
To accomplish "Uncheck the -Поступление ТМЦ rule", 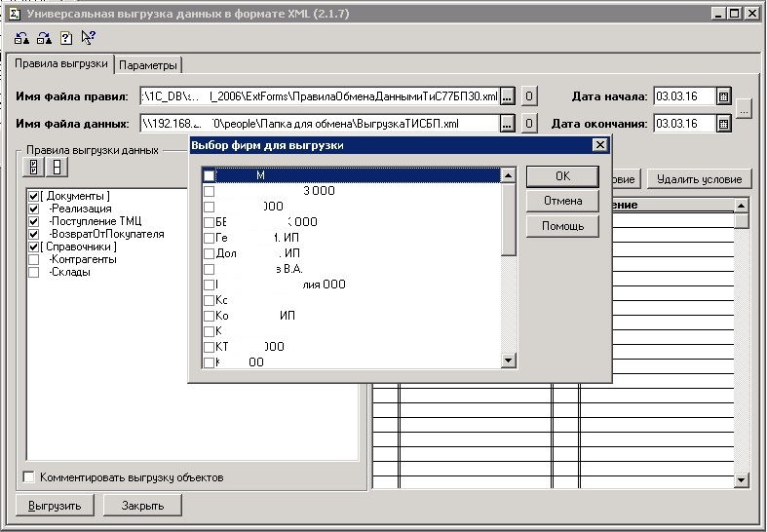I will [x=34, y=222].
